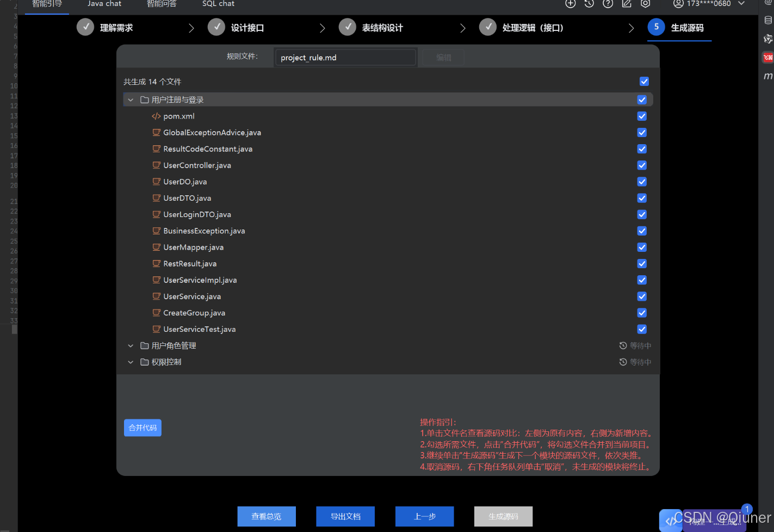
Task: Uncheck the select-all checkbox for generated files
Action: [x=644, y=82]
